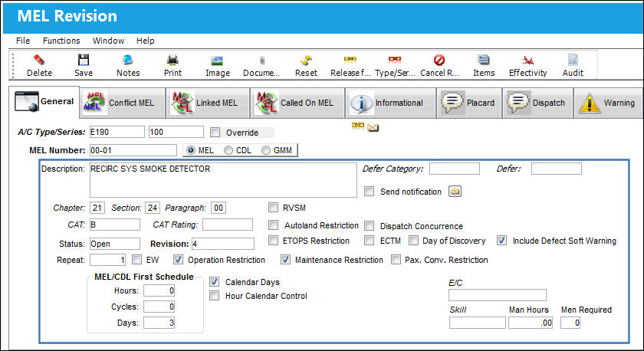Click the Series field showing 100
This screenshot has width=644, height=351.
tap(176, 132)
